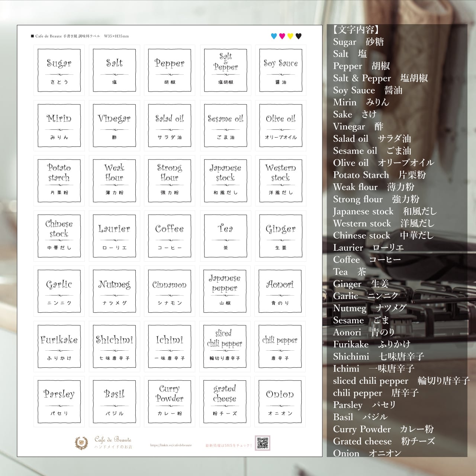
Task: Click 'Mirin みりん' in the text list
Action: click(x=361, y=102)
